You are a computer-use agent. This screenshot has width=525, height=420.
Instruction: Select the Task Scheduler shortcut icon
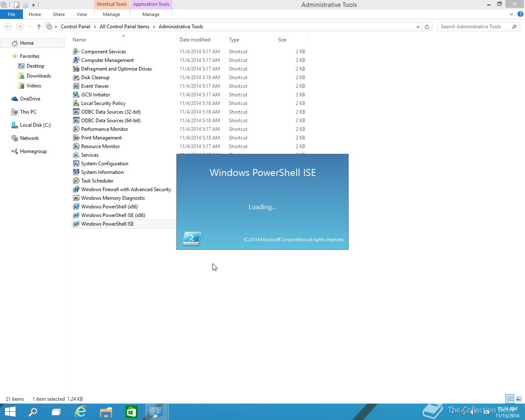[76, 181]
